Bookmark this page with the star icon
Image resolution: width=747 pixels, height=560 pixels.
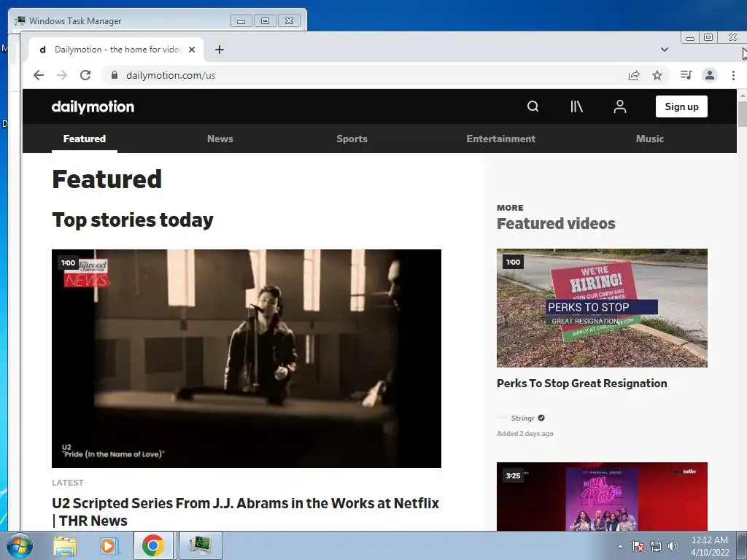[x=657, y=75]
